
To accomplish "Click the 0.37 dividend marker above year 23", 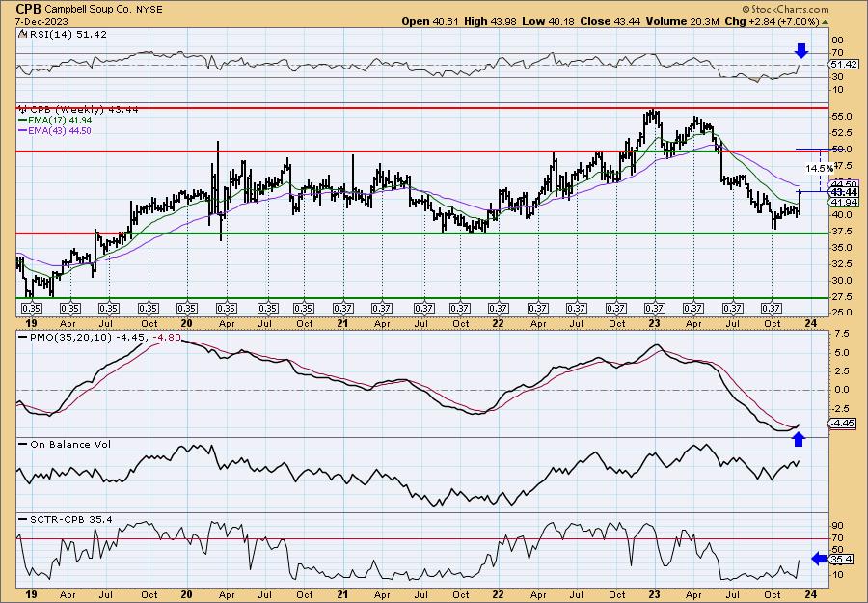I will coord(655,308).
